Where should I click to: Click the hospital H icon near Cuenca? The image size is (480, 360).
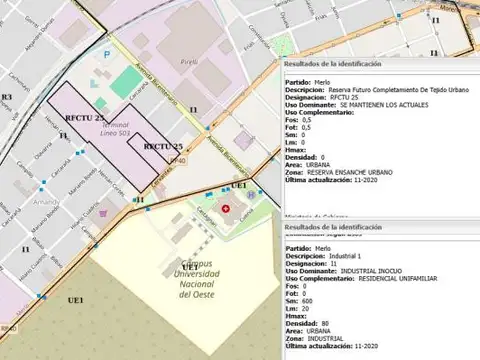[x=251, y=195]
